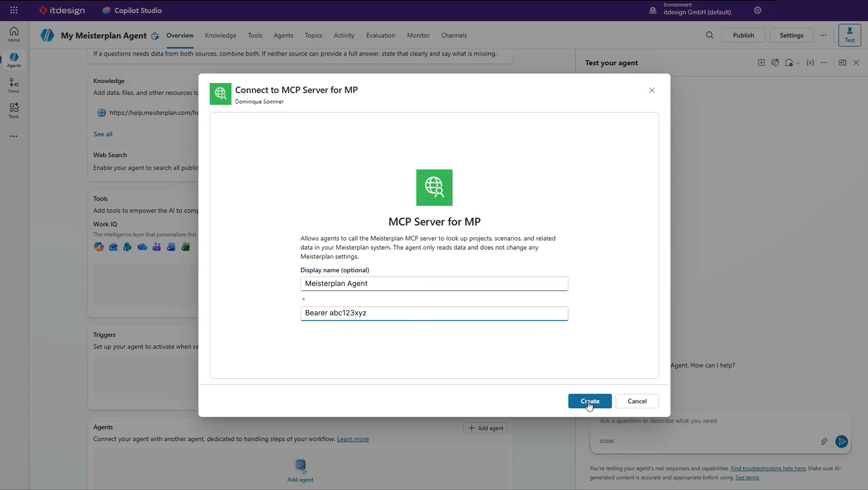Click the Microsoft 365 Copilot icon under Work IQ

99,247
